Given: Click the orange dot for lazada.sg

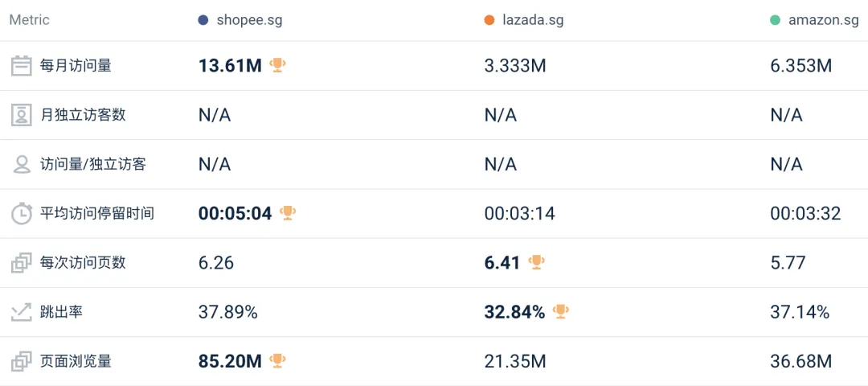Looking at the screenshot, I should 489,20.
